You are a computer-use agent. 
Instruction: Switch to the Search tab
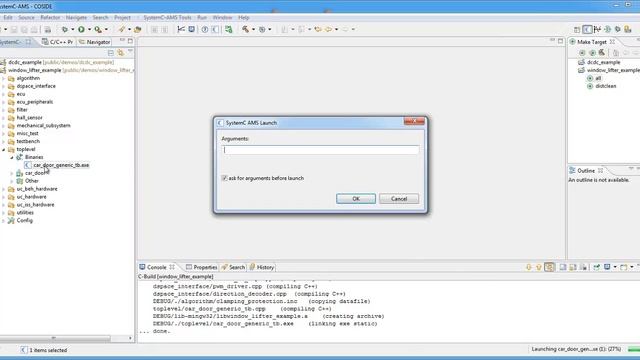(x=233, y=267)
